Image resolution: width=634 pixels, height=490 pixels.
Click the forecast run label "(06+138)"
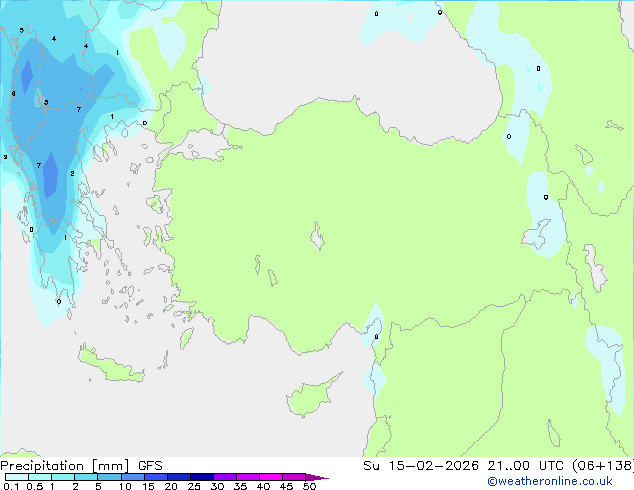[602, 466]
